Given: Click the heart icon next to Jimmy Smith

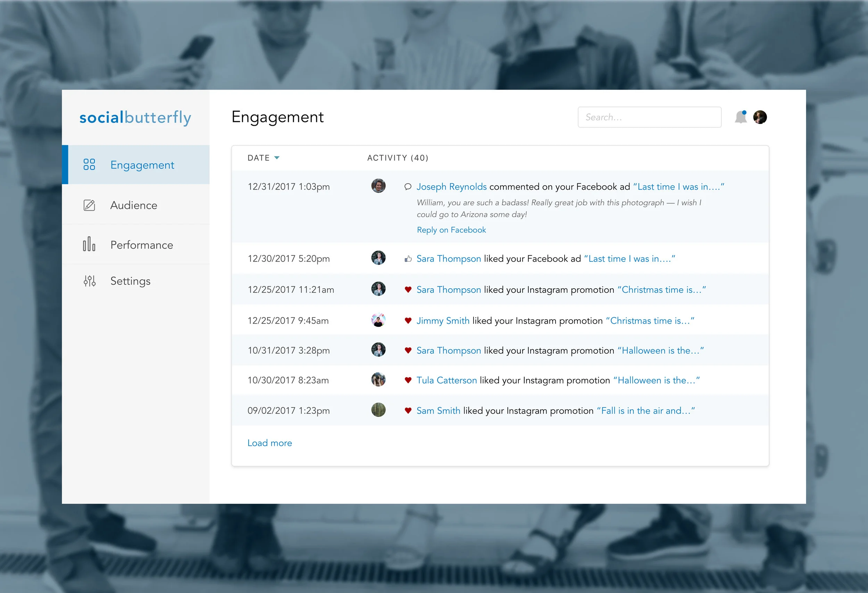Looking at the screenshot, I should (408, 320).
